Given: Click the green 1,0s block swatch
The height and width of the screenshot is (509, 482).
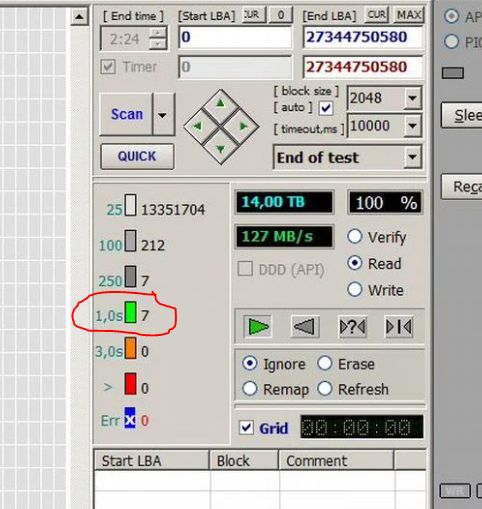Looking at the screenshot, I should point(130,312).
